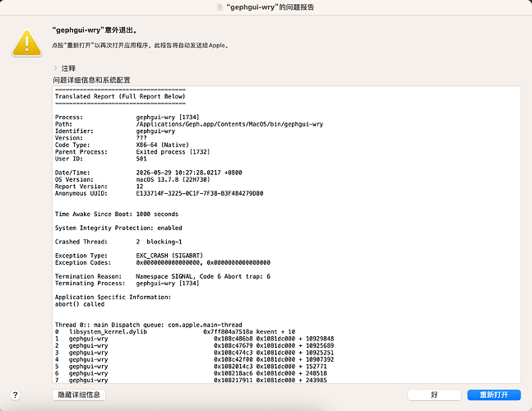
Task: Click the stack frame with offset 10907392
Action: [194, 359]
